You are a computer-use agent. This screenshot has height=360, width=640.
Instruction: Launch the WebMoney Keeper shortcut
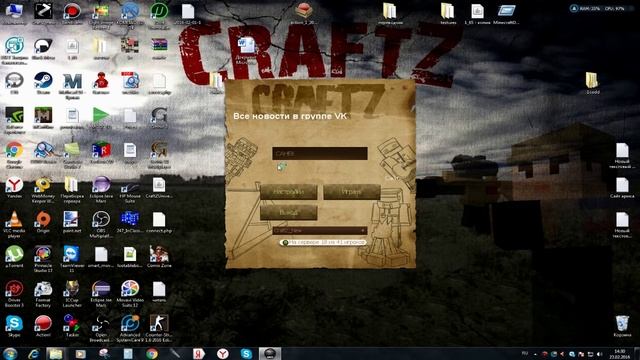pos(43,190)
